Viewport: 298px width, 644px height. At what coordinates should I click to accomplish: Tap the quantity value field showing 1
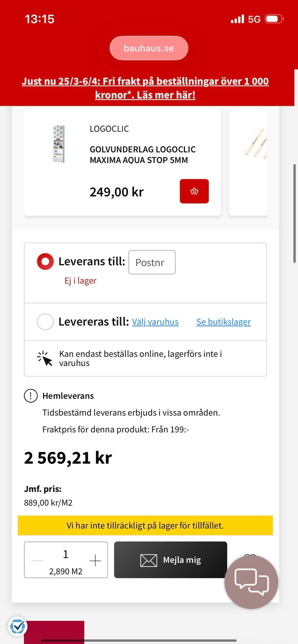[66, 554]
